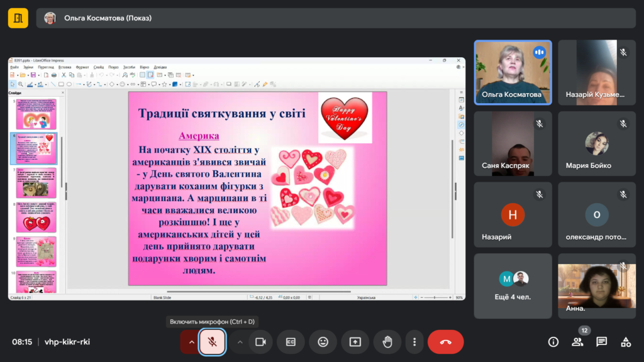
Task: Expand microphone audio settings arrow
Action: [x=190, y=342]
